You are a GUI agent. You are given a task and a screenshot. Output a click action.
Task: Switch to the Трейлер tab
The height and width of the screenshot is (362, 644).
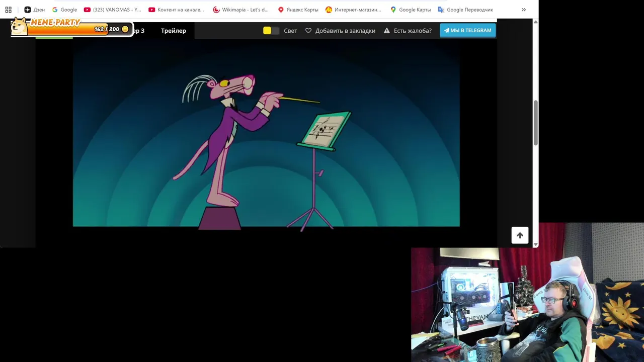pyautogui.click(x=174, y=31)
